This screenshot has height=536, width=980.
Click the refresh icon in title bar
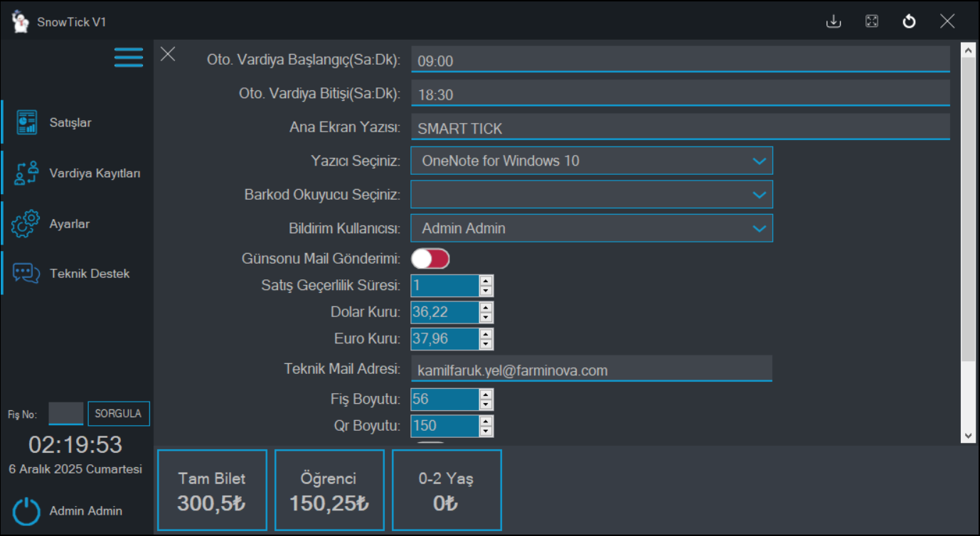(x=909, y=21)
